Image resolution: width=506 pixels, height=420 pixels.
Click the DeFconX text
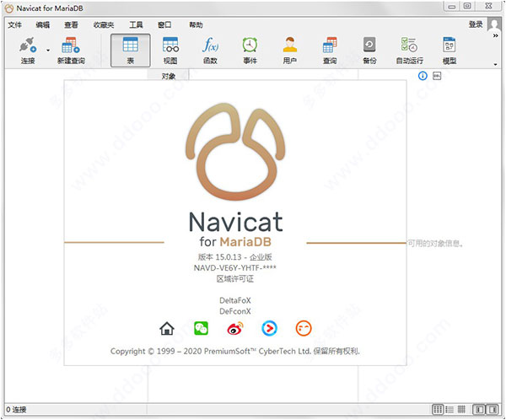tap(235, 311)
